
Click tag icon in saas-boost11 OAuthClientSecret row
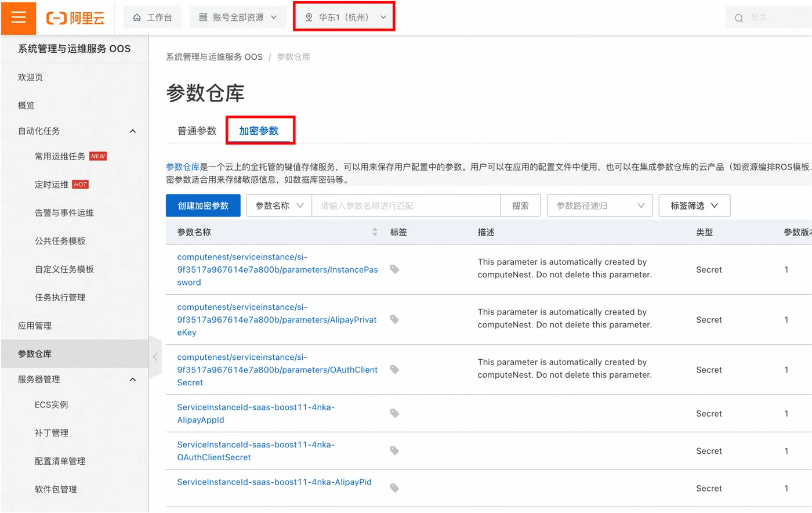point(394,450)
